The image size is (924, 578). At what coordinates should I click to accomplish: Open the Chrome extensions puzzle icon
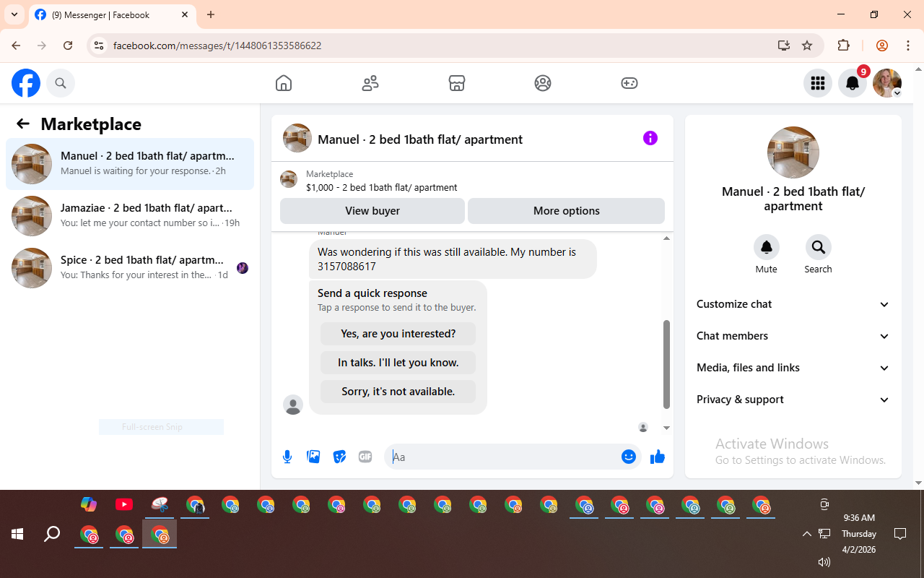pyautogui.click(x=843, y=46)
